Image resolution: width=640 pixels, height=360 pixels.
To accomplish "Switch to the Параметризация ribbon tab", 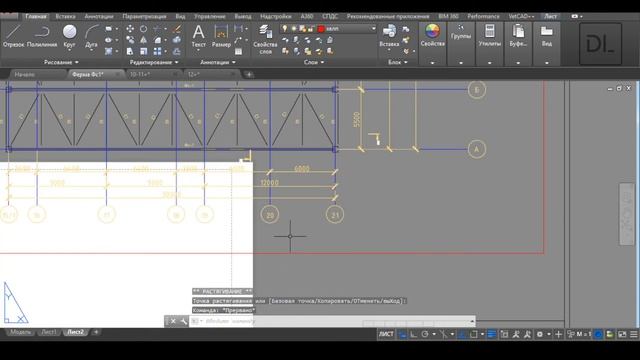I will coord(144,16).
